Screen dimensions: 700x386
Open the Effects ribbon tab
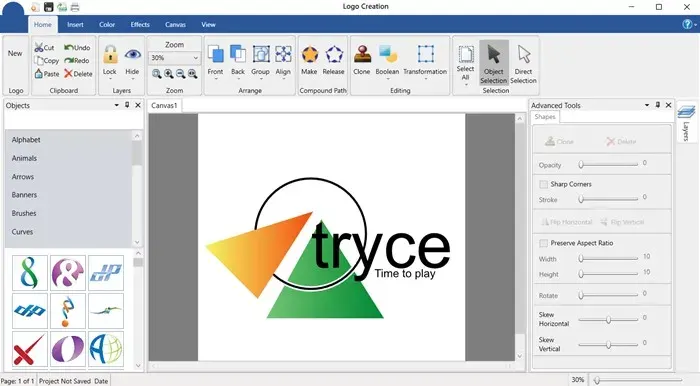140,25
